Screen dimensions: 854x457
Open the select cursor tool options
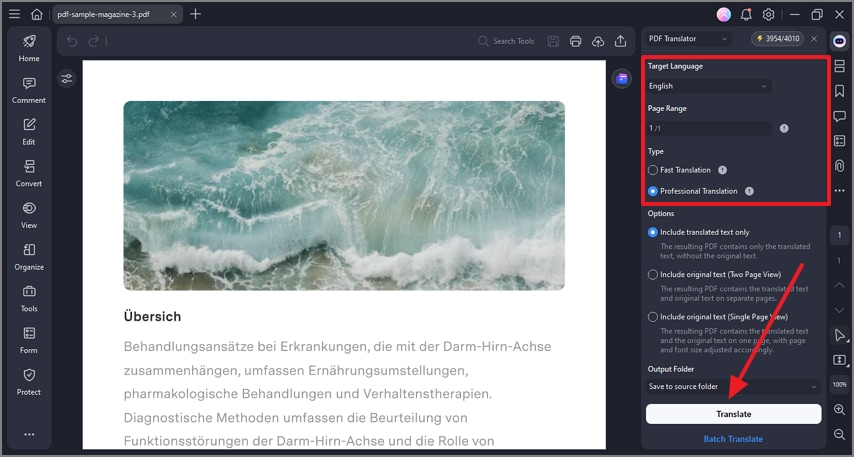pyautogui.click(x=839, y=335)
